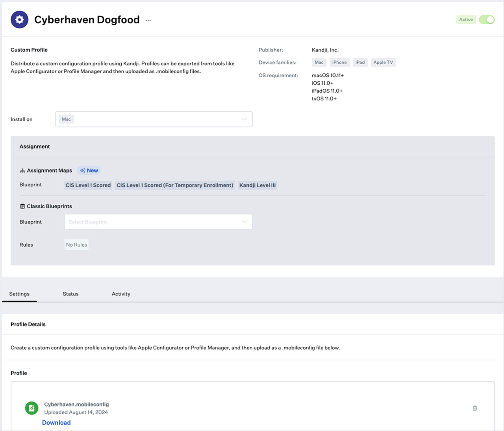This screenshot has height=431, width=504.
Task: Click the trash icon to delete profile
Action: 474,408
